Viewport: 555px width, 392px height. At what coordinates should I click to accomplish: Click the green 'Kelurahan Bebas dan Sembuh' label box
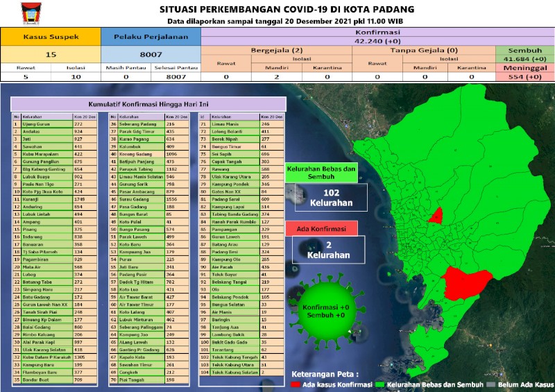321,173
